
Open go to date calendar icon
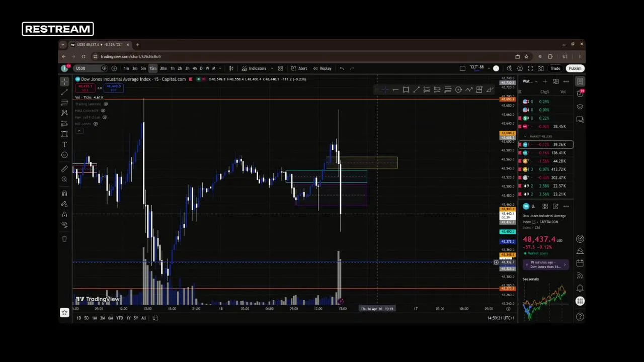pyautogui.click(x=155, y=318)
